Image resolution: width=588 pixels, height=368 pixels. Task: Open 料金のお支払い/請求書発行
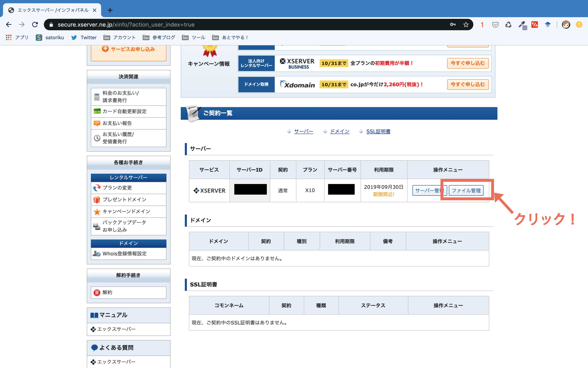(x=129, y=97)
